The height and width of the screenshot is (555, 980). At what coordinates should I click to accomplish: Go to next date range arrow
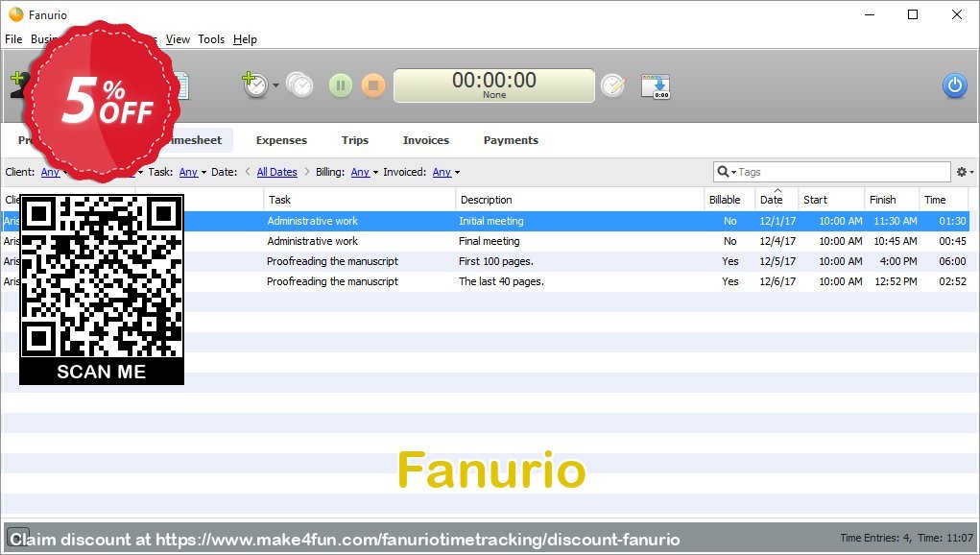pyautogui.click(x=307, y=171)
